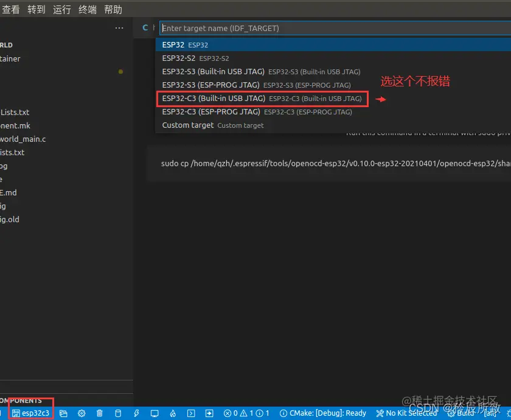Open the world_main.c file in explorer
The width and height of the screenshot is (511, 420).
[x=23, y=139]
